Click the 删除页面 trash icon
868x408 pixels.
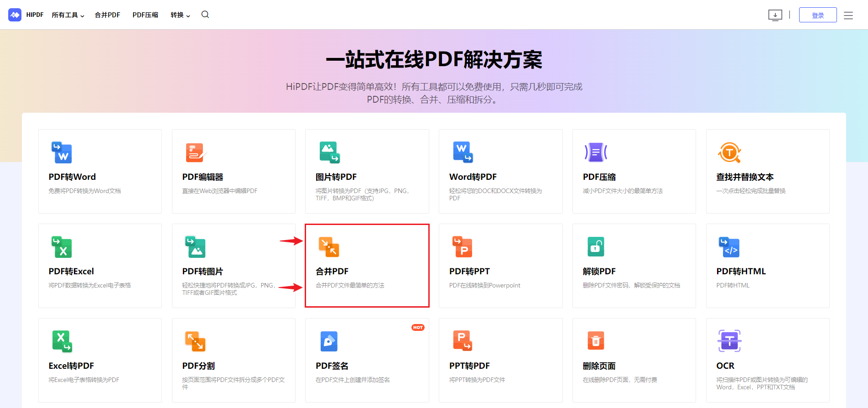point(596,341)
